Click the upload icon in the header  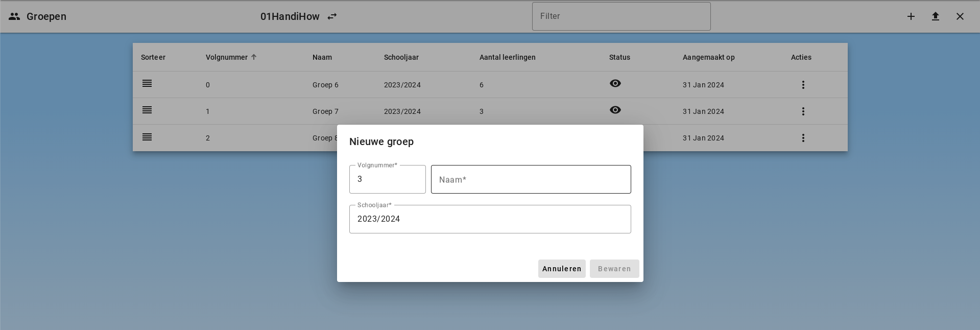[935, 16]
